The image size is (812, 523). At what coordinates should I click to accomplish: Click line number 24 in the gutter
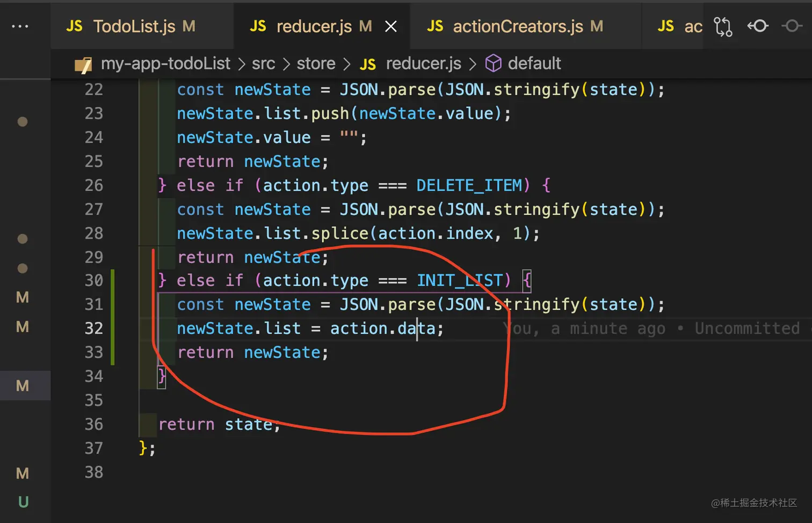(94, 137)
